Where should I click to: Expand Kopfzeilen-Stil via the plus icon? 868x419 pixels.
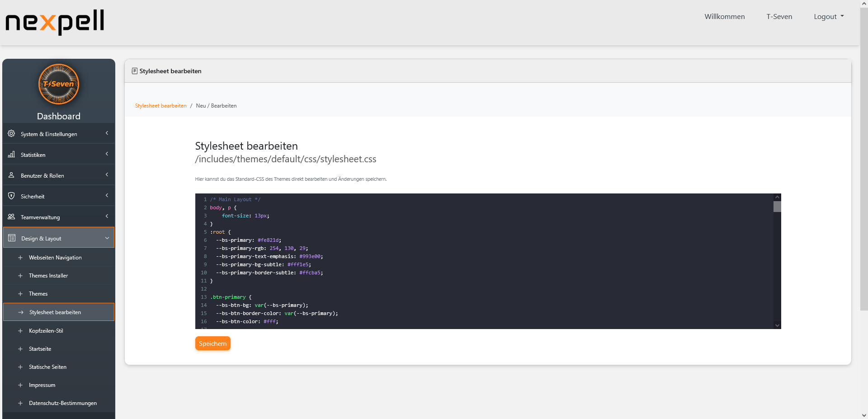[x=20, y=330]
